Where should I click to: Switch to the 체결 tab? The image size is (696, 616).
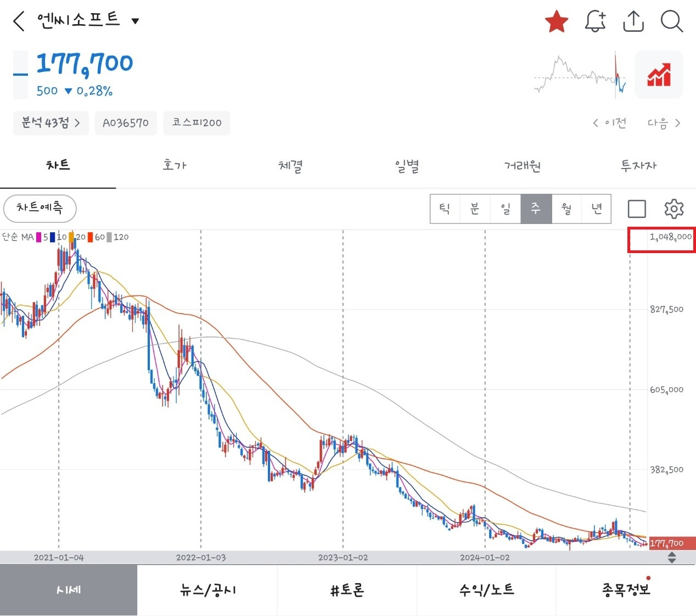click(x=290, y=165)
